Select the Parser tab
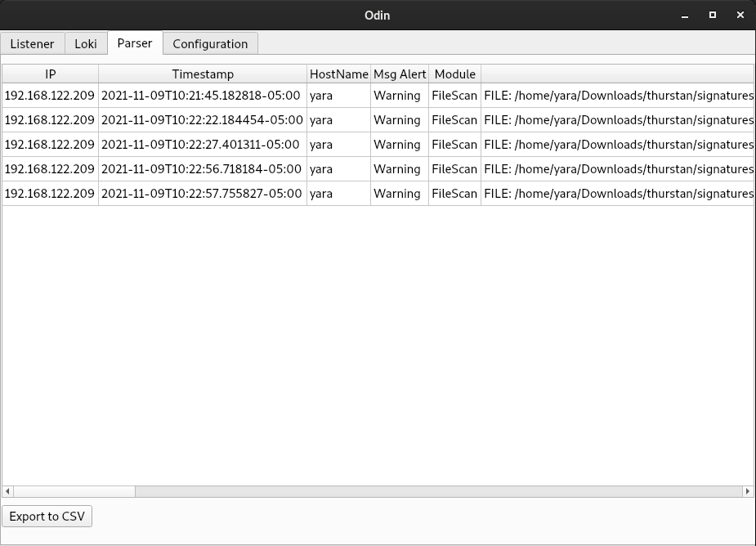 135,43
